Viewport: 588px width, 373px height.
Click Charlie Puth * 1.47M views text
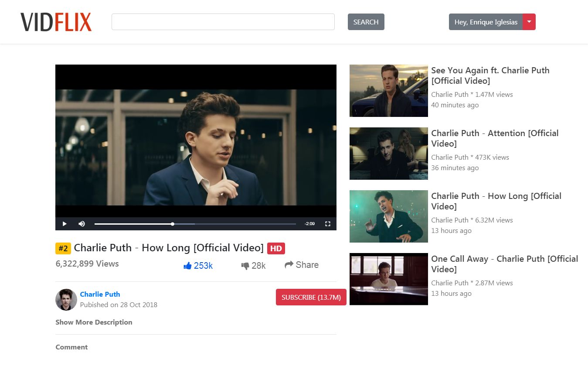(472, 95)
